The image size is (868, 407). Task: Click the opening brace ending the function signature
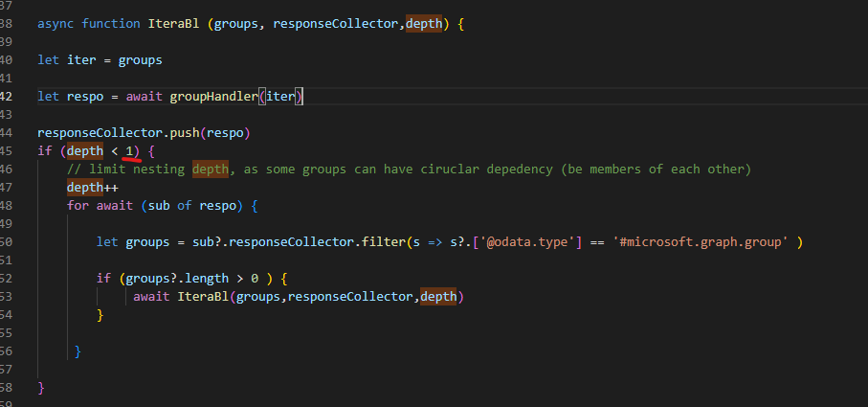coord(460,24)
